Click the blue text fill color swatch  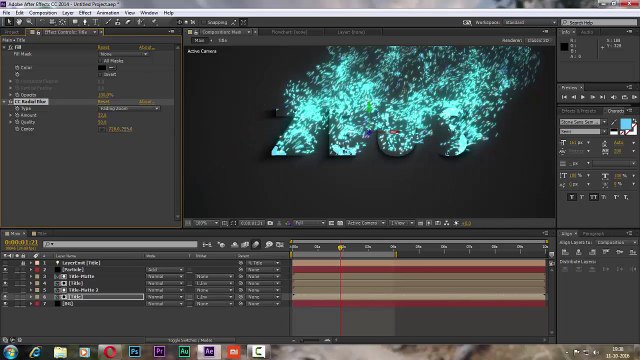point(625,124)
